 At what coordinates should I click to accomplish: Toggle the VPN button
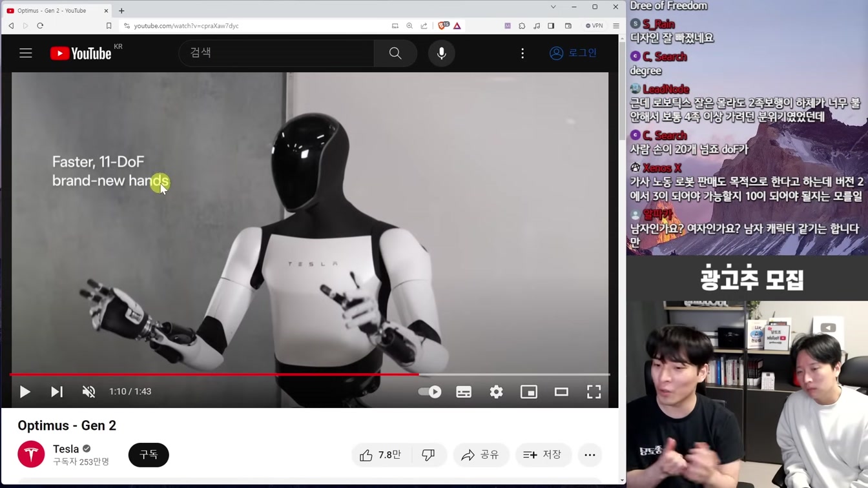pyautogui.click(x=594, y=26)
